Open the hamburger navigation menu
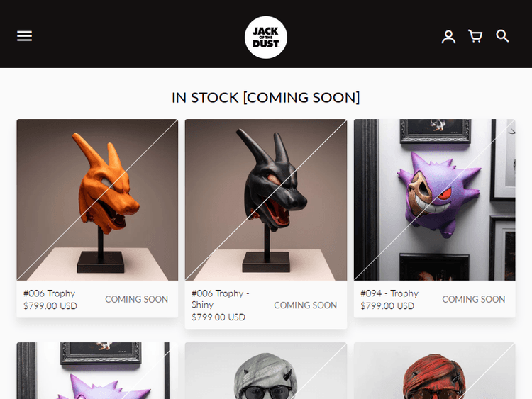This screenshot has width=532, height=399. click(24, 36)
